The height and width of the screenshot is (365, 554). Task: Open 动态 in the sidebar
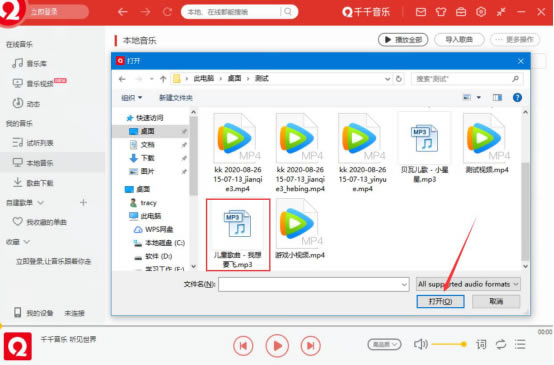(x=26, y=104)
